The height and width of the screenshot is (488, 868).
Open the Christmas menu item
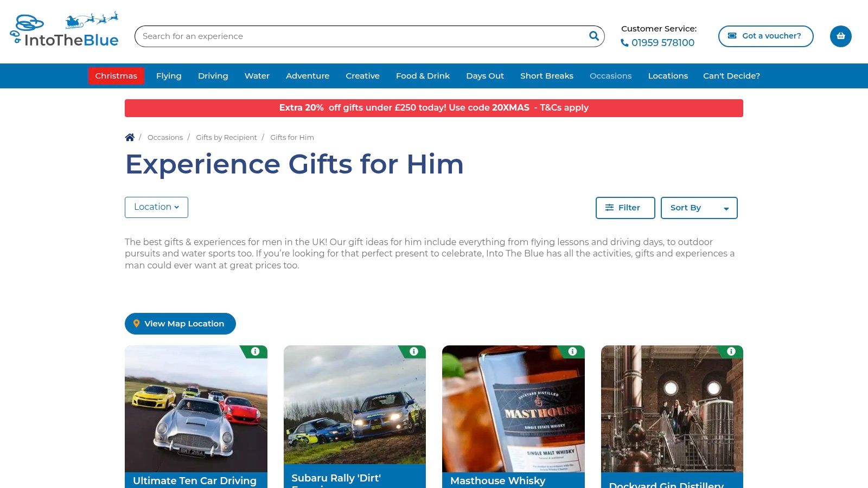[x=116, y=76]
